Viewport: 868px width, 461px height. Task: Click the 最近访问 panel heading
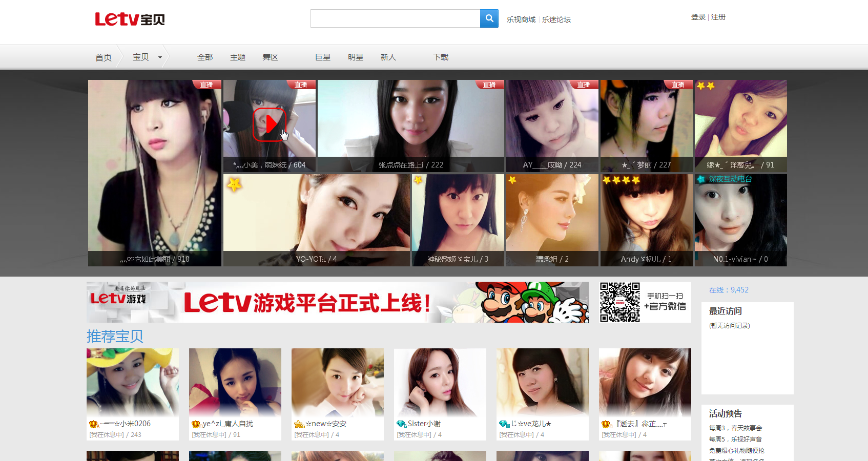pyautogui.click(x=726, y=311)
